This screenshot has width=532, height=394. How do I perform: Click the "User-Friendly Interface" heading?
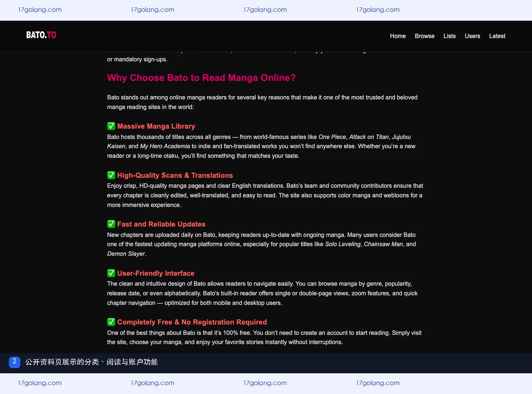tap(156, 273)
